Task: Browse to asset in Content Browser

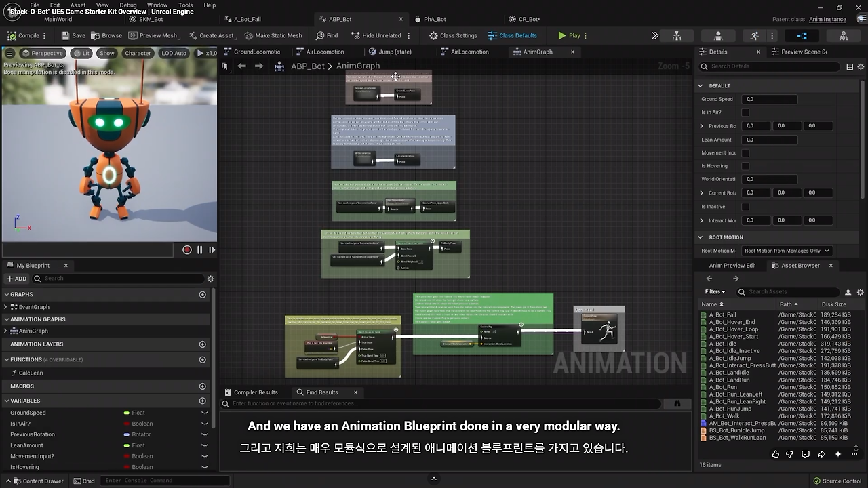Action: click(106, 35)
